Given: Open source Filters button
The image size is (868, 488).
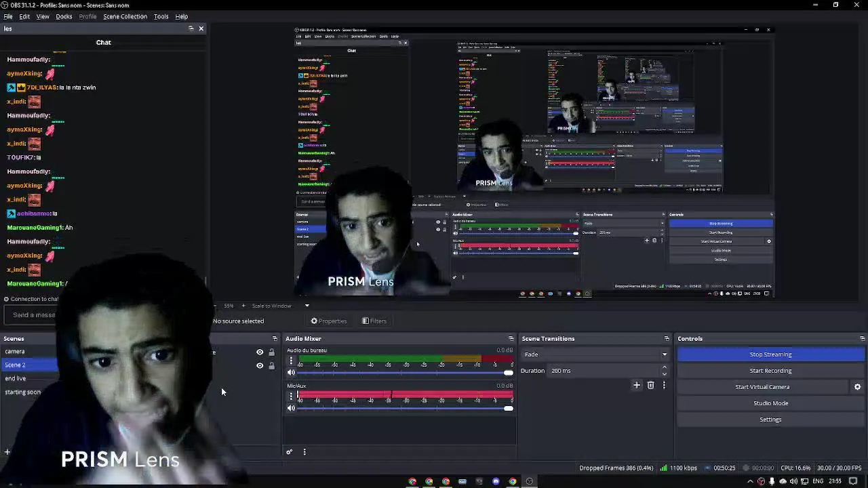Looking at the screenshot, I should 374,321.
